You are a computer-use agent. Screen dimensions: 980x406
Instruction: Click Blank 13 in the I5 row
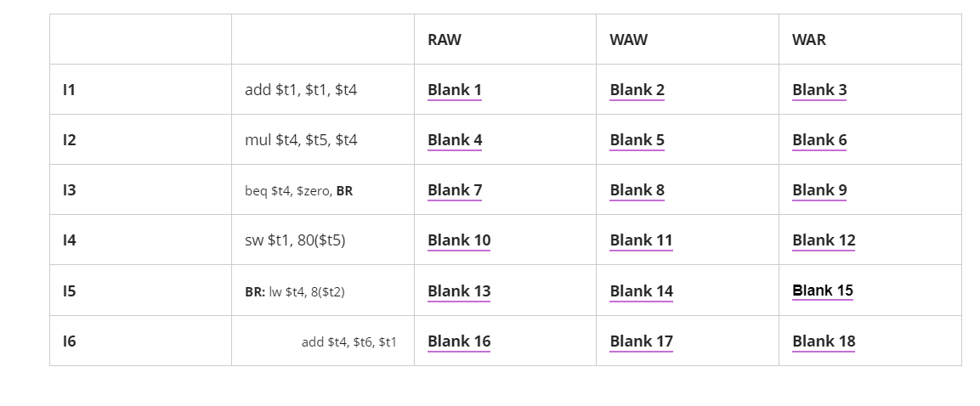coord(459,291)
